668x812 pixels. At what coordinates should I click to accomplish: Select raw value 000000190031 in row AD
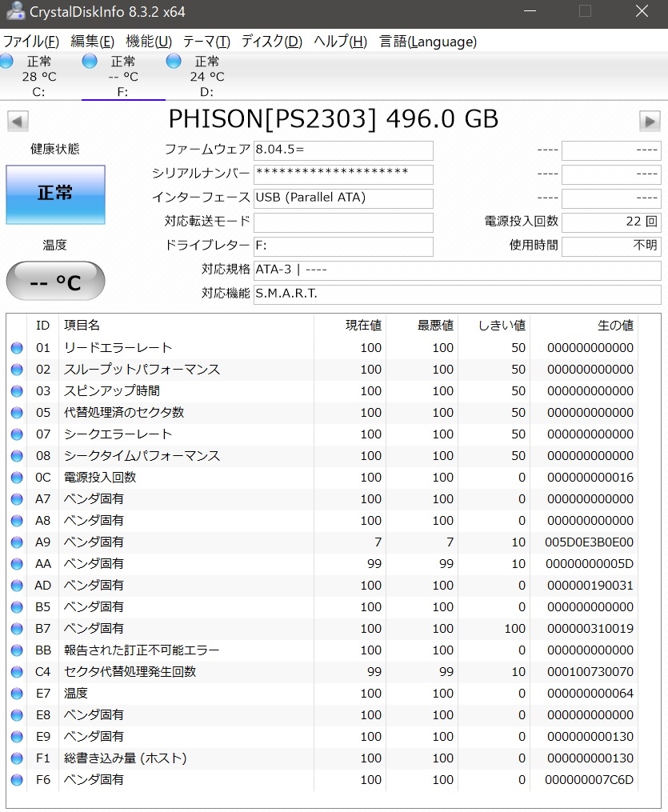tap(590, 585)
